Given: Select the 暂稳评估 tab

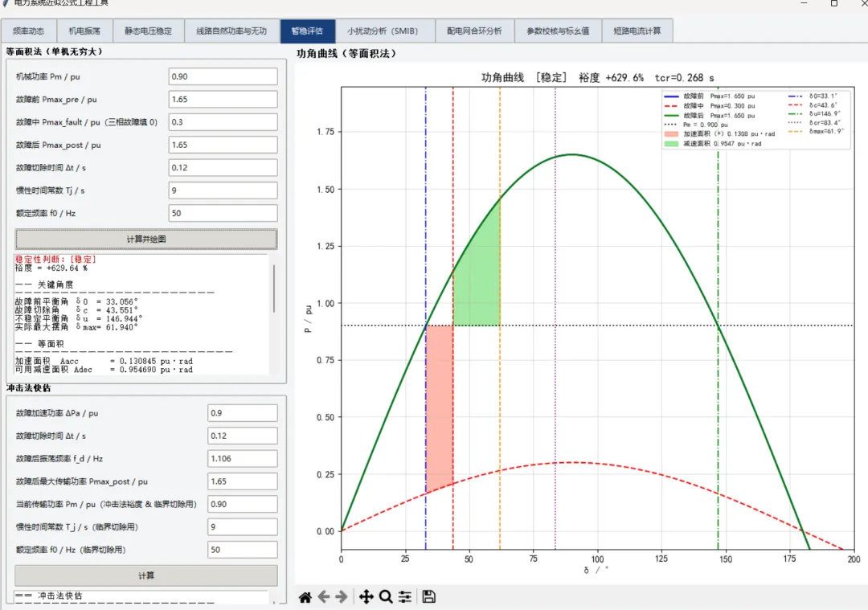Looking at the screenshot, I should click(307, 31).
